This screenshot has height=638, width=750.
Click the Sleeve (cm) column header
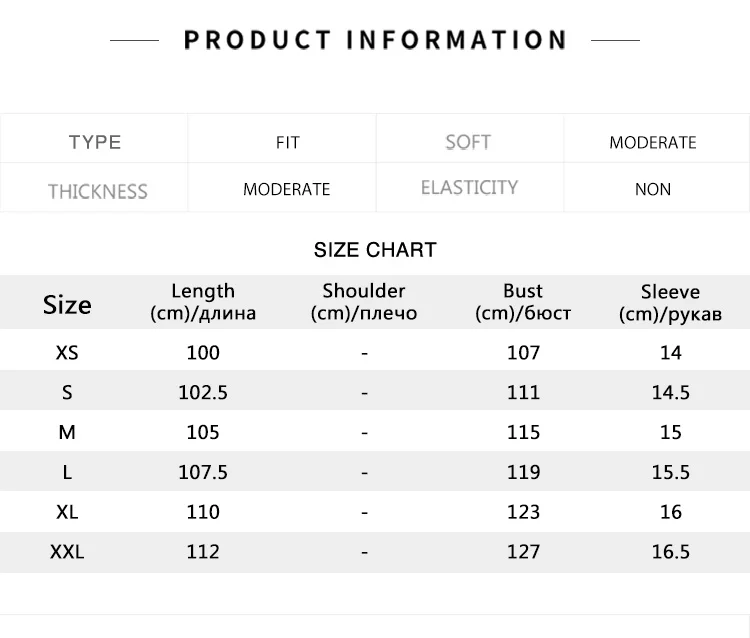pyautogui.click(x=670, y=303)
